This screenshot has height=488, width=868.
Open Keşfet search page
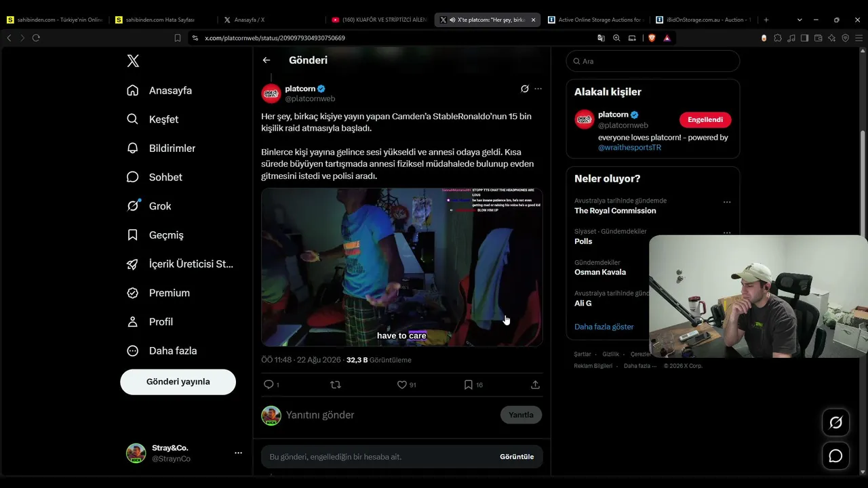[153, 119]
